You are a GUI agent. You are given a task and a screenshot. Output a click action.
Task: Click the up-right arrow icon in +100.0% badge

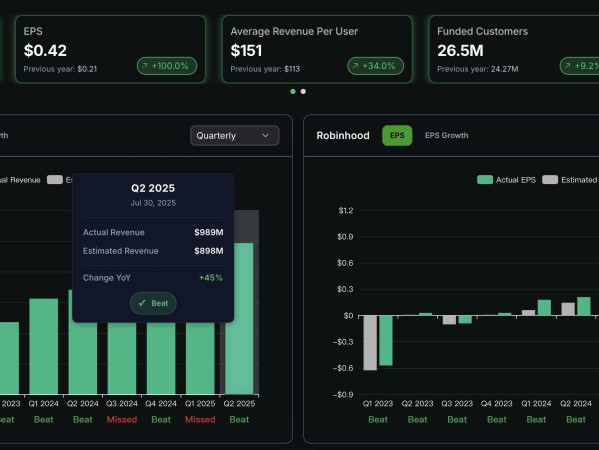click(145, 66)
